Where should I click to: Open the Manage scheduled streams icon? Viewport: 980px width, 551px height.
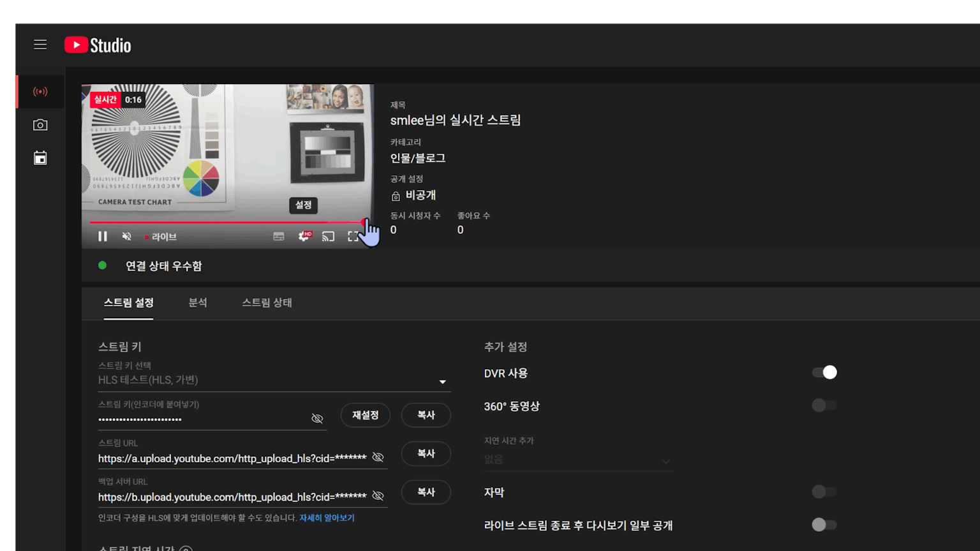[40, 158]
